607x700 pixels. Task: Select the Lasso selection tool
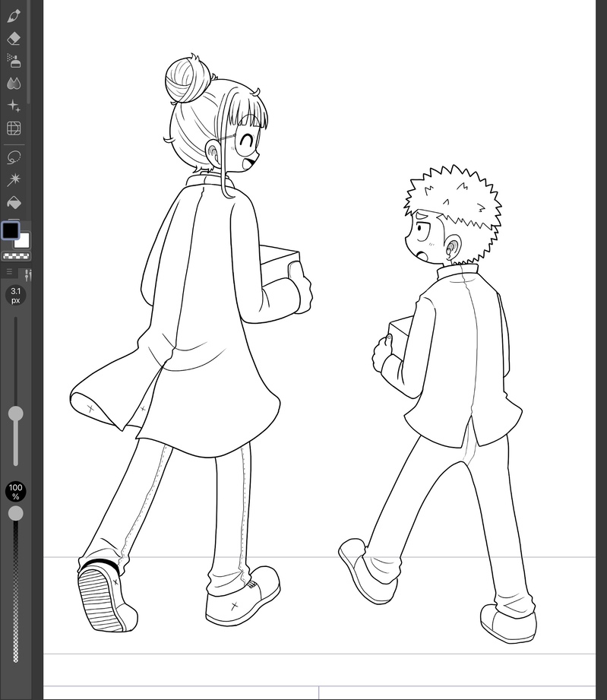click(14, 157)
